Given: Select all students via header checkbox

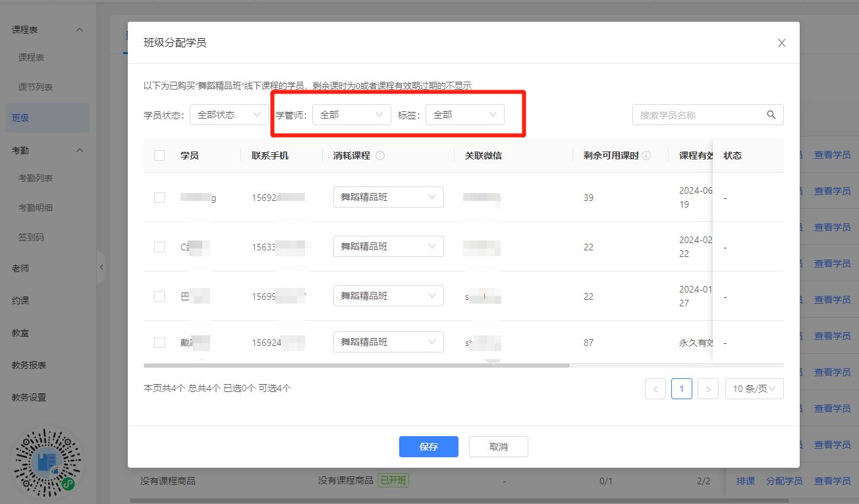Looking at the screenshot, I should (x=159, y=155).
